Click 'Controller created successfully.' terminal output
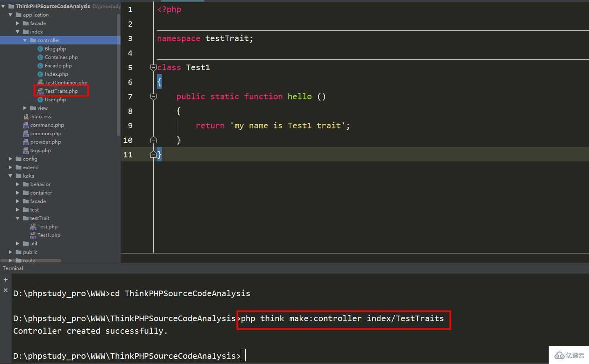 point(90,331)
